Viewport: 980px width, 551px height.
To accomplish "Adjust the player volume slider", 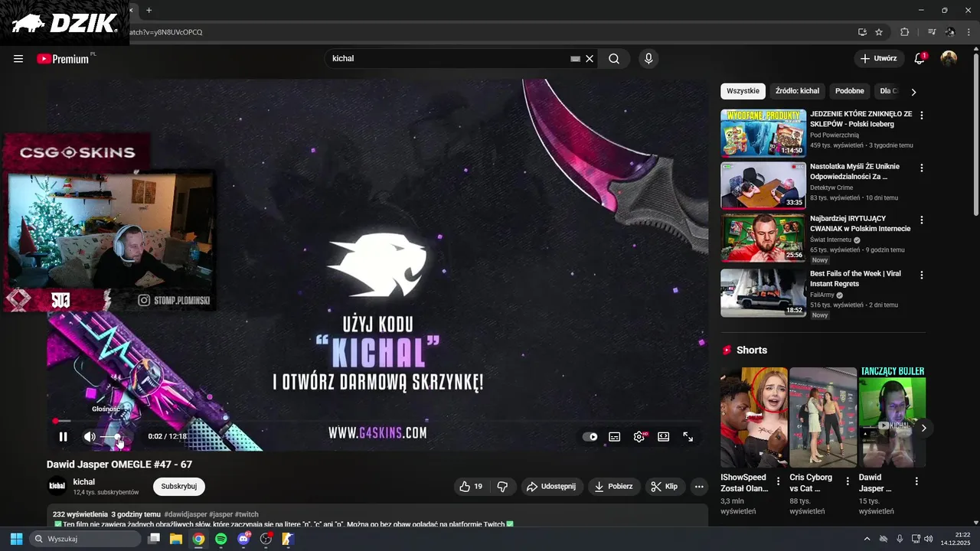I will tap(111, 437).
